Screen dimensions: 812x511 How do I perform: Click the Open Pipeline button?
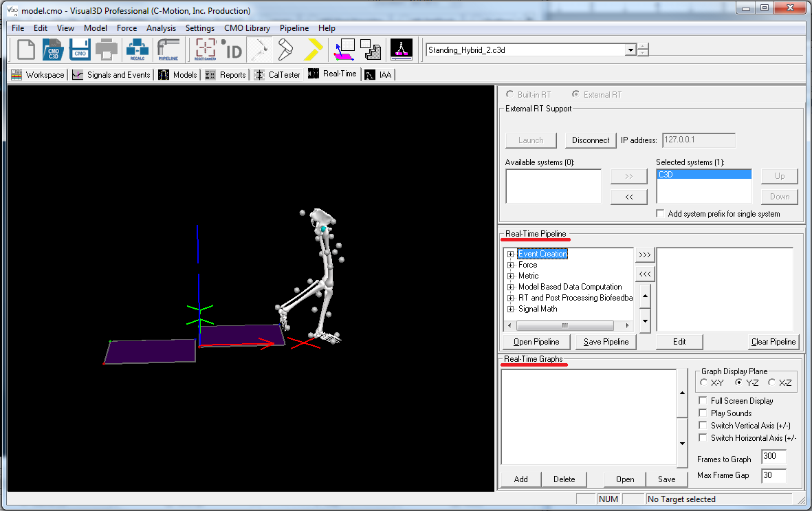click(x=536, y=342)
